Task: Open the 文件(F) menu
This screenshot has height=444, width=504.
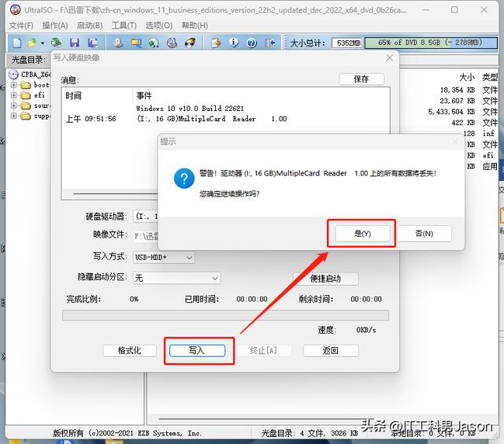Action: coord(21,25)
